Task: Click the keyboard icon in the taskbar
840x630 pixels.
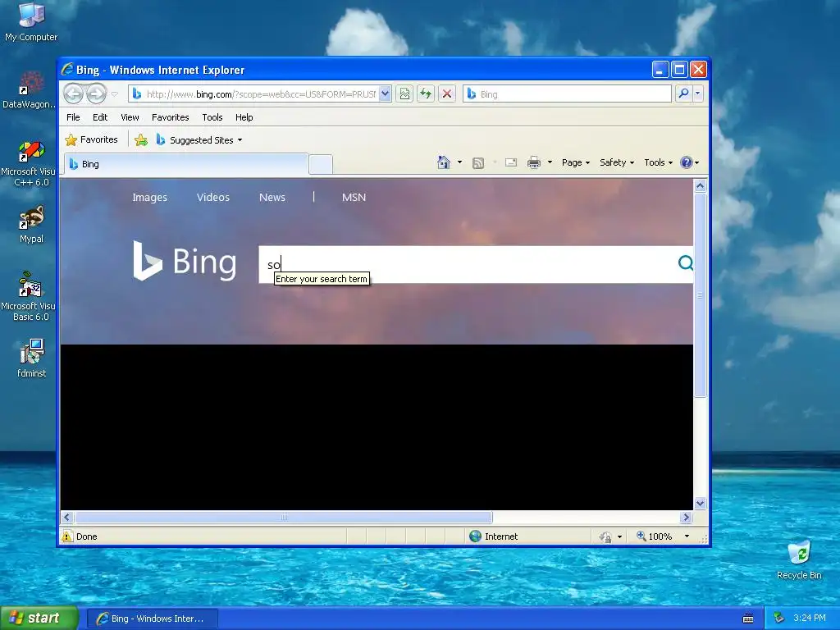Action: point(748,619)
